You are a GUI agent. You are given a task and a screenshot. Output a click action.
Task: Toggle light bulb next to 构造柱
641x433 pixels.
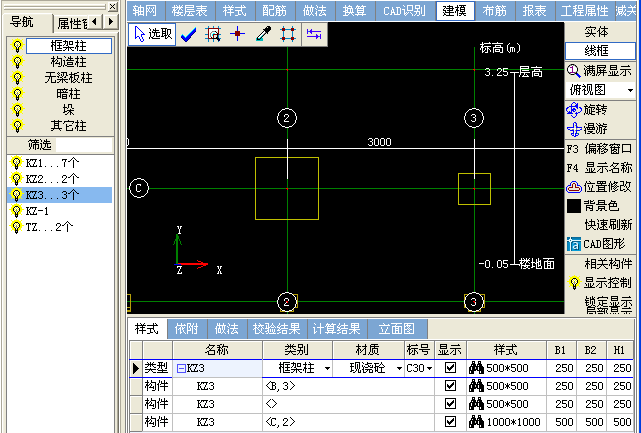(x=17, y=62)
